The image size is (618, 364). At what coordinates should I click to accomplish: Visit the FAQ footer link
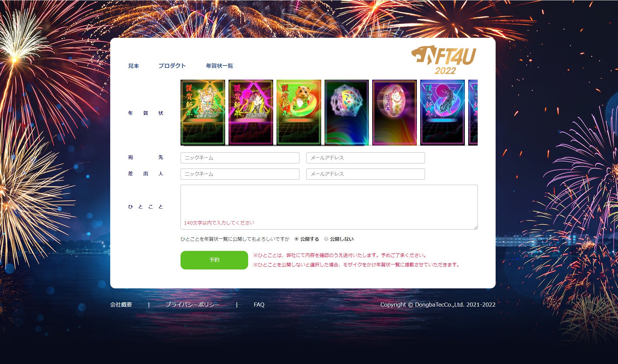coord(259,305)
